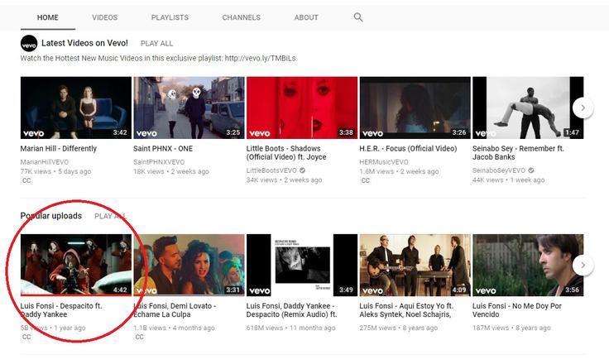Click 3:42 duration on Marian Hill thumbnail
Viewport: 609px width, 364px height.
point(120,132)
